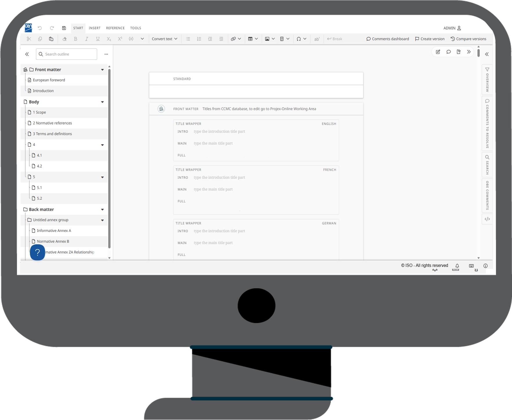This screenshot has width=512, height=420.
Task: Collapse the outline panel with double chevron
Action: point(27,54)
